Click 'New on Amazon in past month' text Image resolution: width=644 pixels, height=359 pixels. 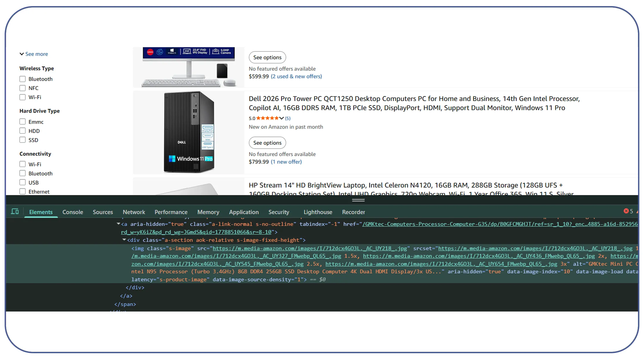pyautogui.click(x=286, y=127)
